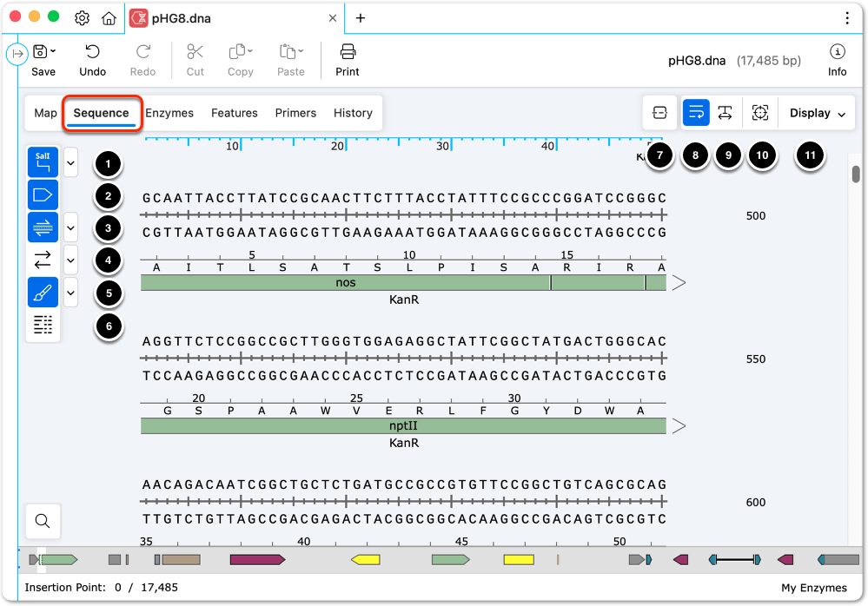
Task: Click the Paste icon
Action: click(288, 52)
